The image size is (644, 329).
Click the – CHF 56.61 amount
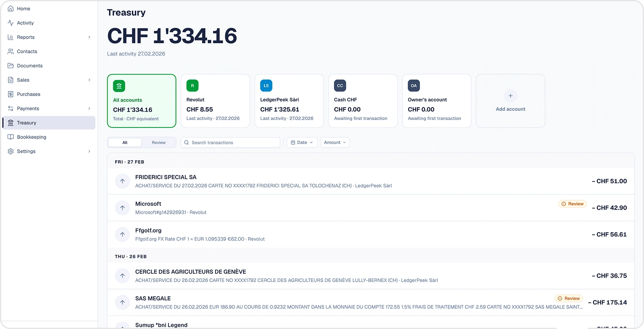pos(609,234)
